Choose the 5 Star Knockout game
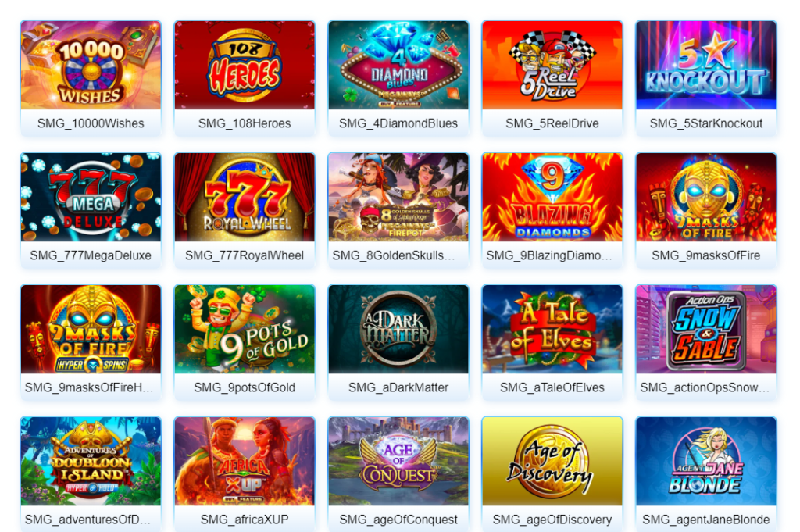Image resolution: width=800 pixels, height=532 pixels. pos(706,66)
